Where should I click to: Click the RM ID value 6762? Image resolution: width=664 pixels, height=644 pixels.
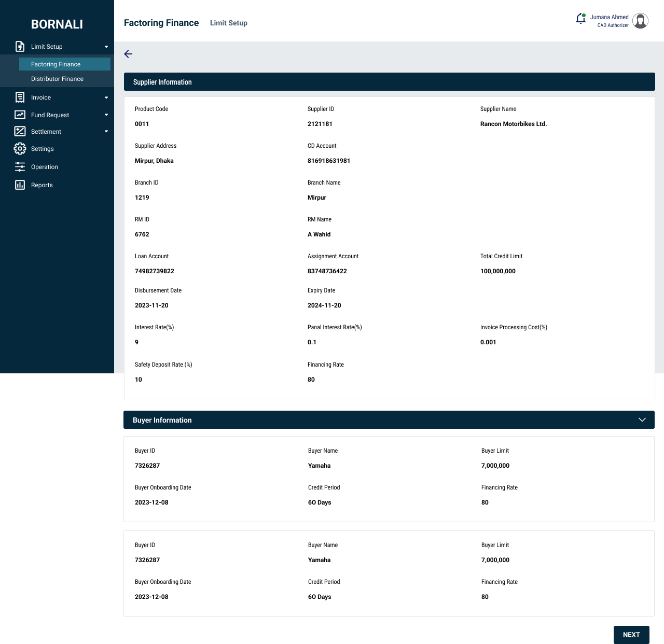(142, 234)
